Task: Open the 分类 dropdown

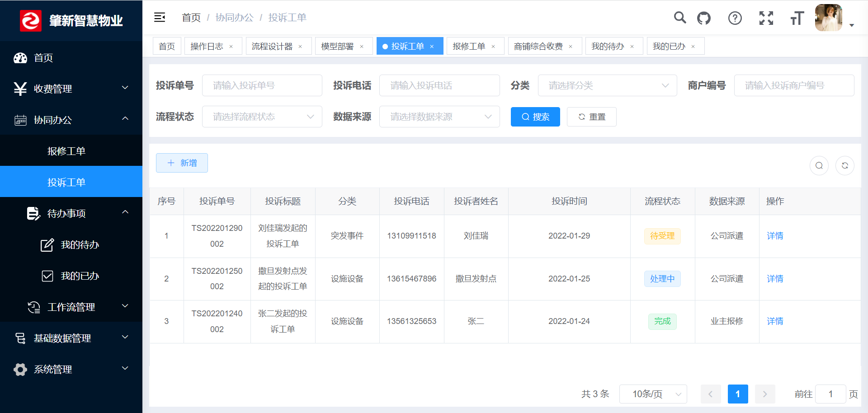Action: point(607,85)
